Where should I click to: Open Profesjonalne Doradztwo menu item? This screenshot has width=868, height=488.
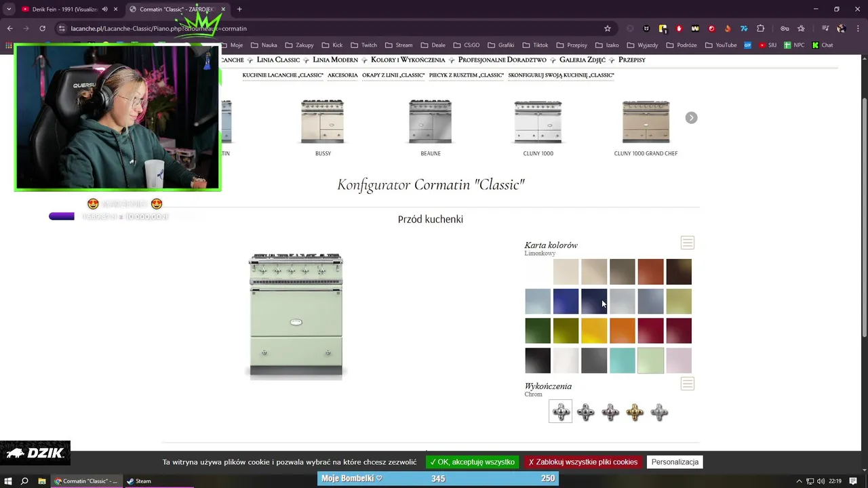click(x=502, y=60)
